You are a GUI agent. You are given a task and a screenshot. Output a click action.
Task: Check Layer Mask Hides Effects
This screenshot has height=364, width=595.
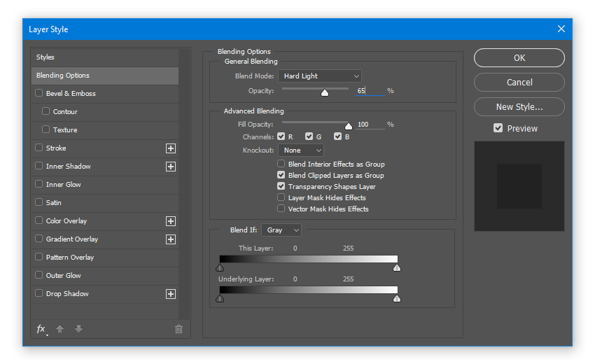281,197
